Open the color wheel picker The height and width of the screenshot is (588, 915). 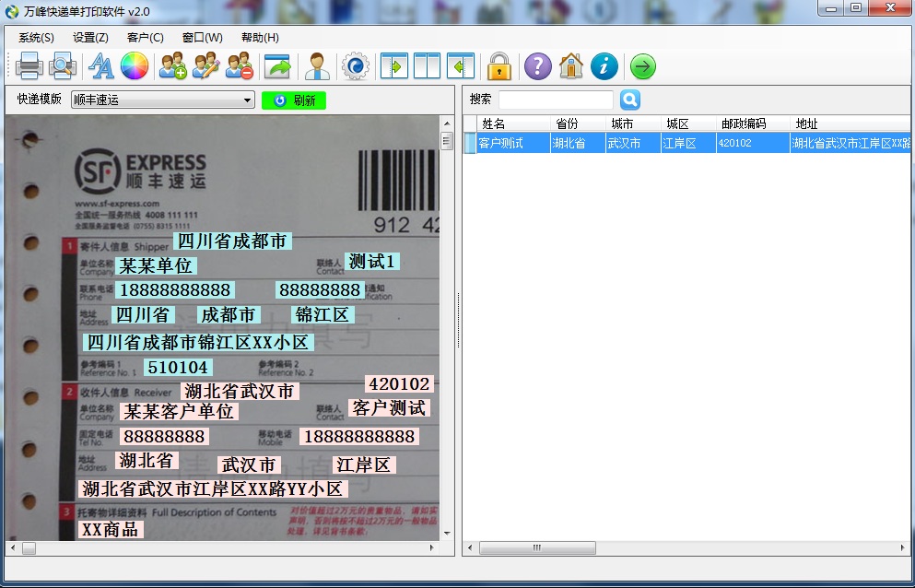point(135,66)
